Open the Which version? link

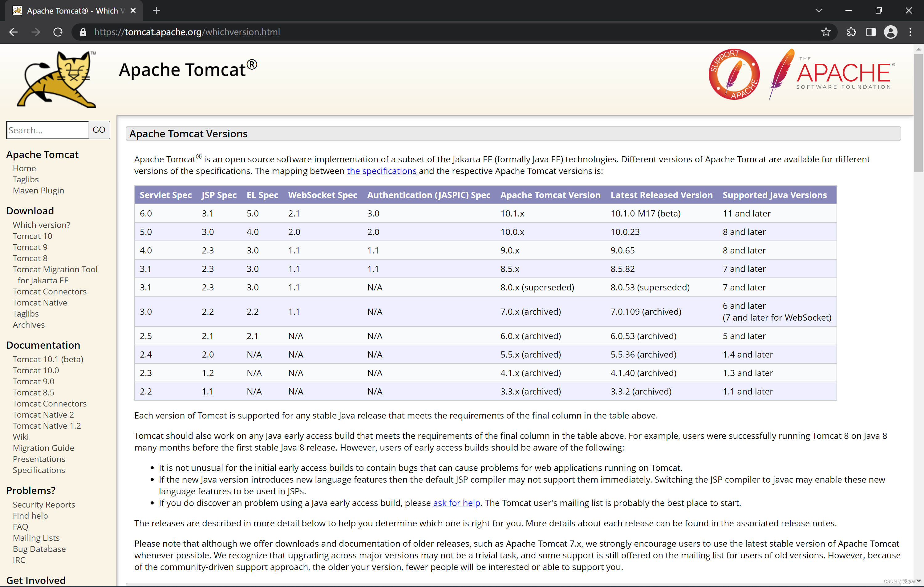click(x=42, y=225)
